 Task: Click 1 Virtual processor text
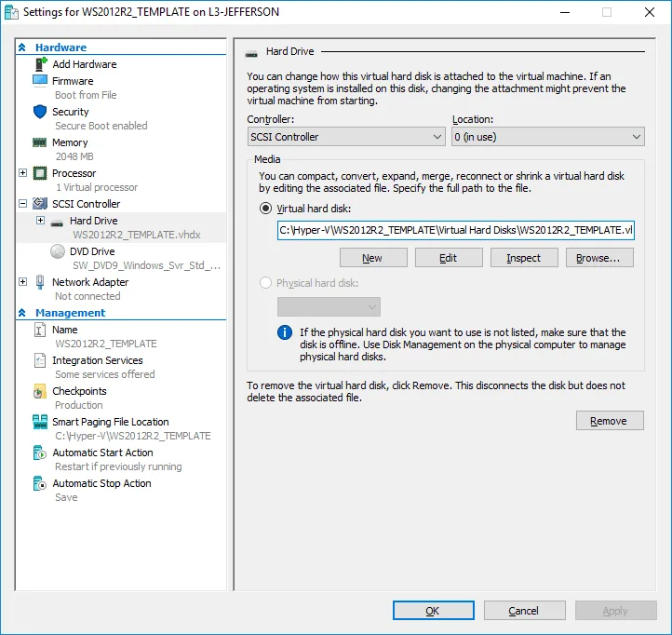click(x=97, y=187)
